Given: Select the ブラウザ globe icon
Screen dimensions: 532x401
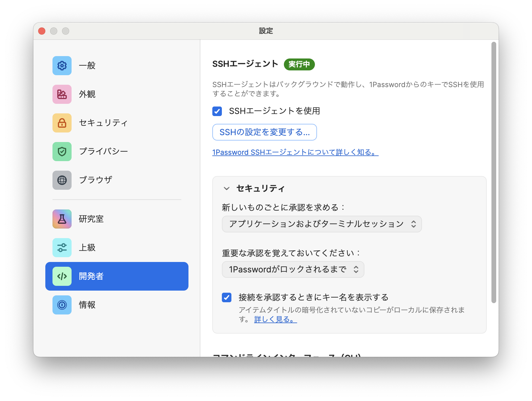Looking at the screenshot, I should coord(62,180).
